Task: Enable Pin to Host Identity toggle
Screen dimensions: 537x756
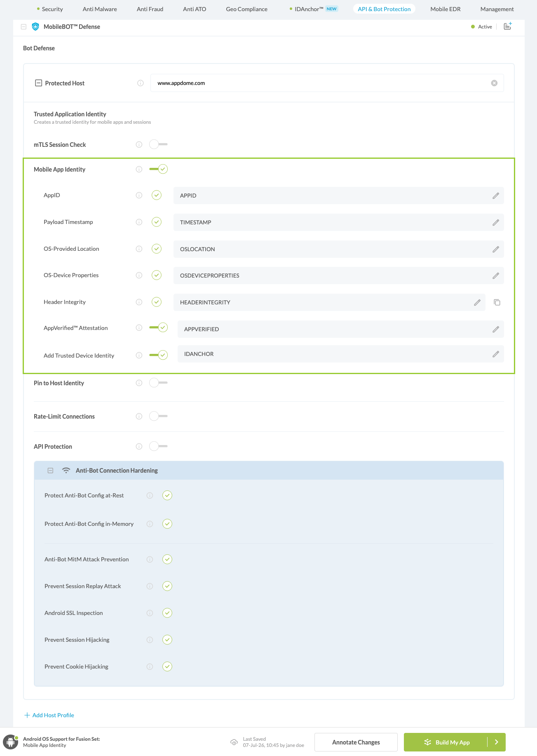Action: [x=158, y=383]
